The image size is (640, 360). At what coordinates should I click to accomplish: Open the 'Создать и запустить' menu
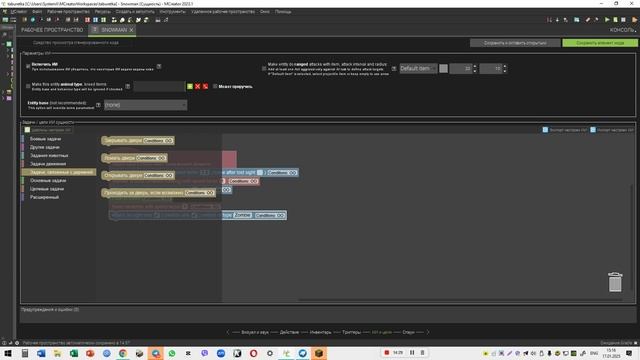[135, 12]
